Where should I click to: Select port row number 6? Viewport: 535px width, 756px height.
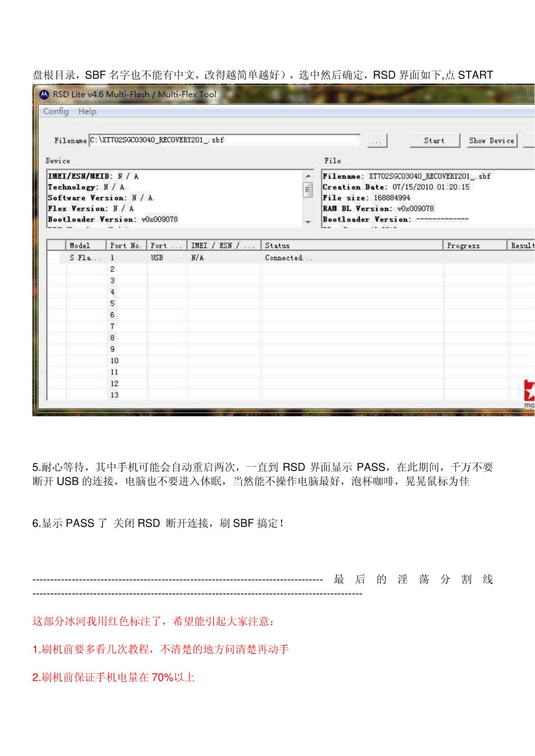(112, 315)
